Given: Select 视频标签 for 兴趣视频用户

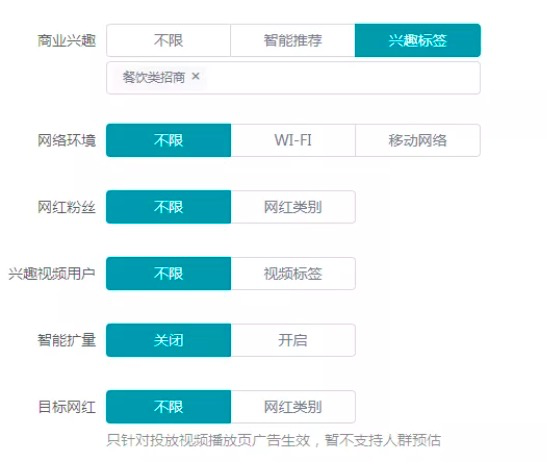Looking at the screenshot, I should pos(293,273).
